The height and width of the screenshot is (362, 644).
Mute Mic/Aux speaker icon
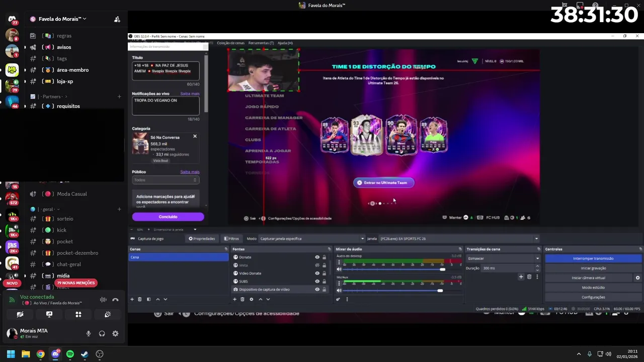(x=339, y=290)
